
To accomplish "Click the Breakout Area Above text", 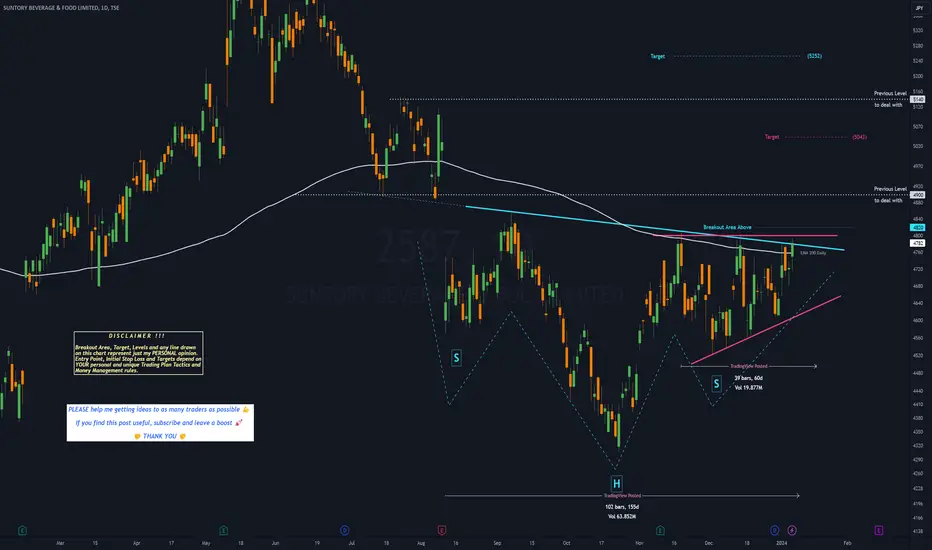I will [727, 227].
